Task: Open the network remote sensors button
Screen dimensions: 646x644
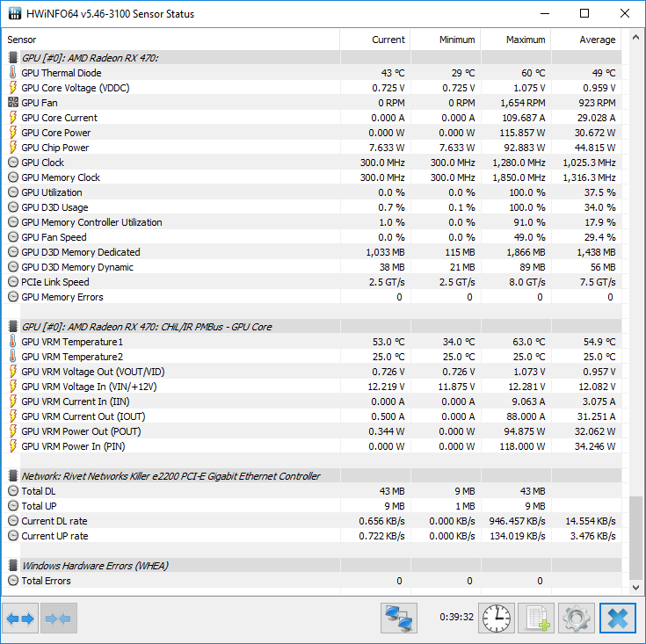Action: pos(399,618)
